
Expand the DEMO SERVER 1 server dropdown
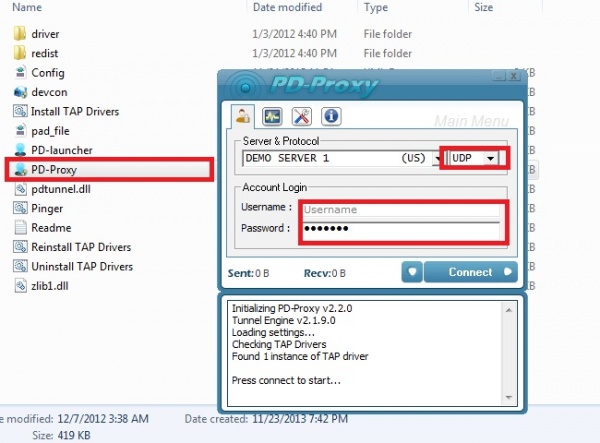437,158
